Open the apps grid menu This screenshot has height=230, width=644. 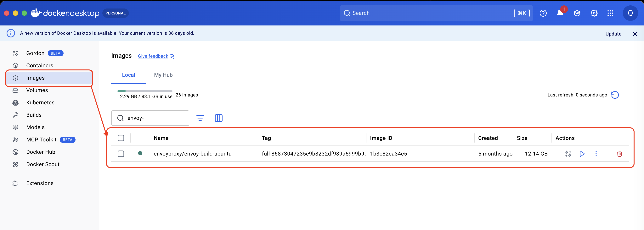click(x=610, y=13)
